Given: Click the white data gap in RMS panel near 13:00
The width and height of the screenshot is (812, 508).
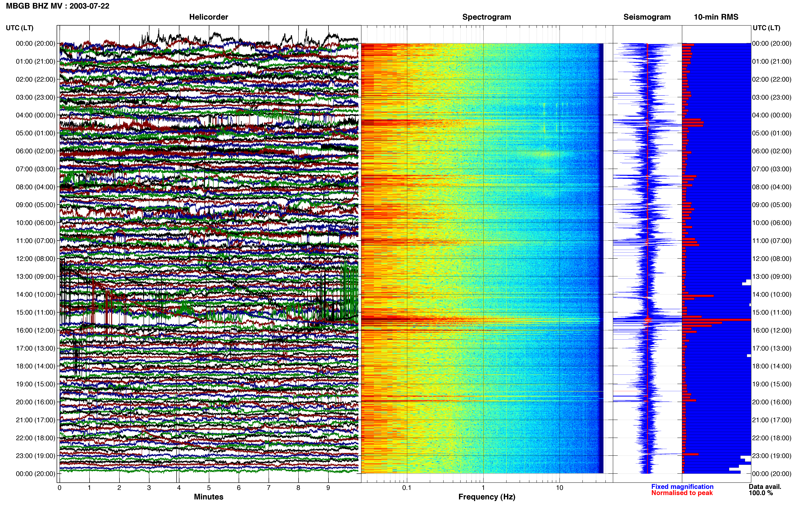Looking at the screenshot, I should click(x=747, y=283).
